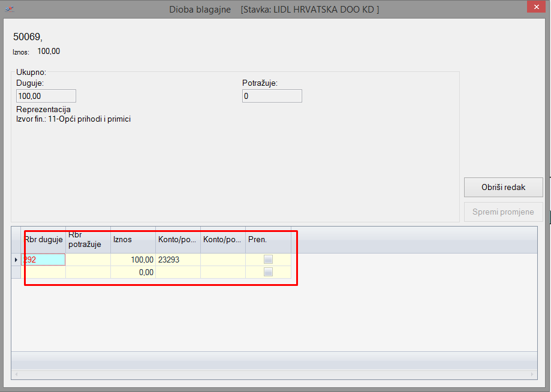This screenshot has height=392, width=551.
Task: Click the Duguje total field showing 100,00
Action: 46,96
